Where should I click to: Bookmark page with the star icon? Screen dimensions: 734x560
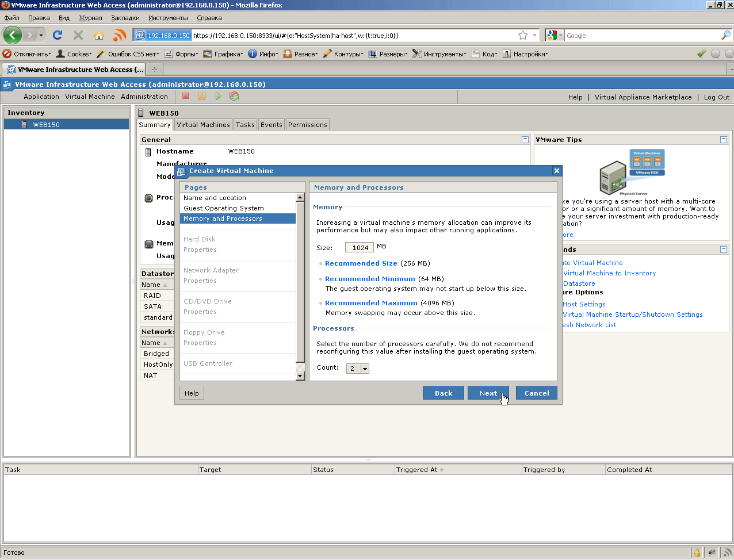click(523, 35)
